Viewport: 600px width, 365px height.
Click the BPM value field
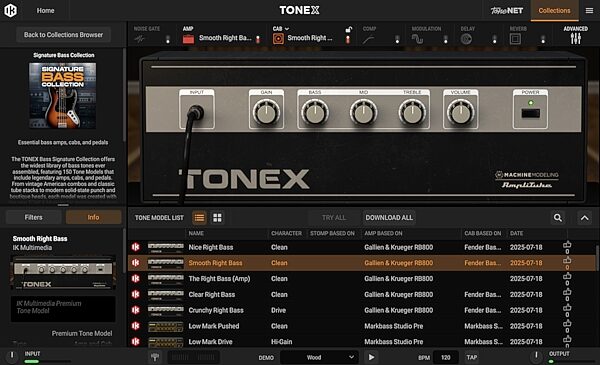pos(446,357)
